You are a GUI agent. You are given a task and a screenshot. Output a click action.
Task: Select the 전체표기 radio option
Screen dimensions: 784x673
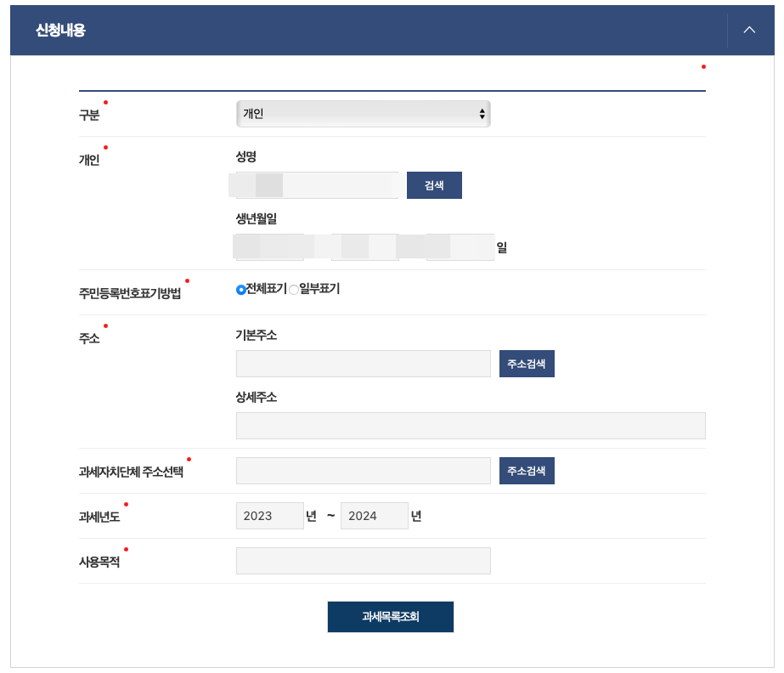point(241,290)
